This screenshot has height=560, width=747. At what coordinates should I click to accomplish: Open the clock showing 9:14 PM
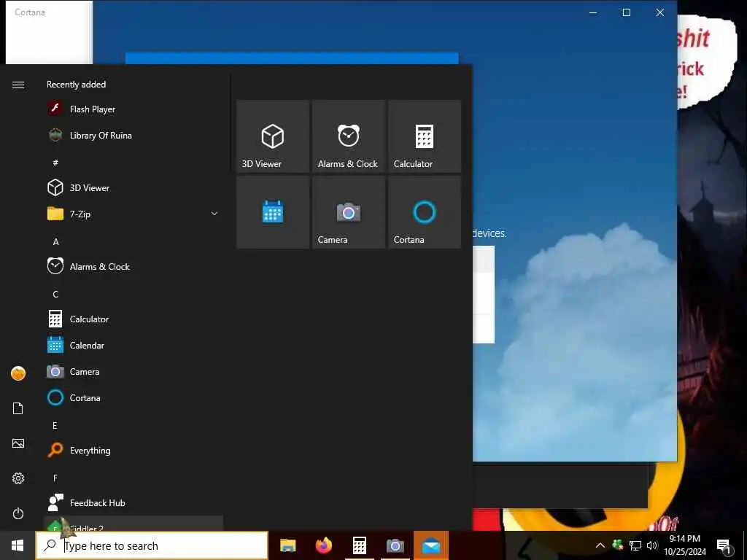click(685, 545)
